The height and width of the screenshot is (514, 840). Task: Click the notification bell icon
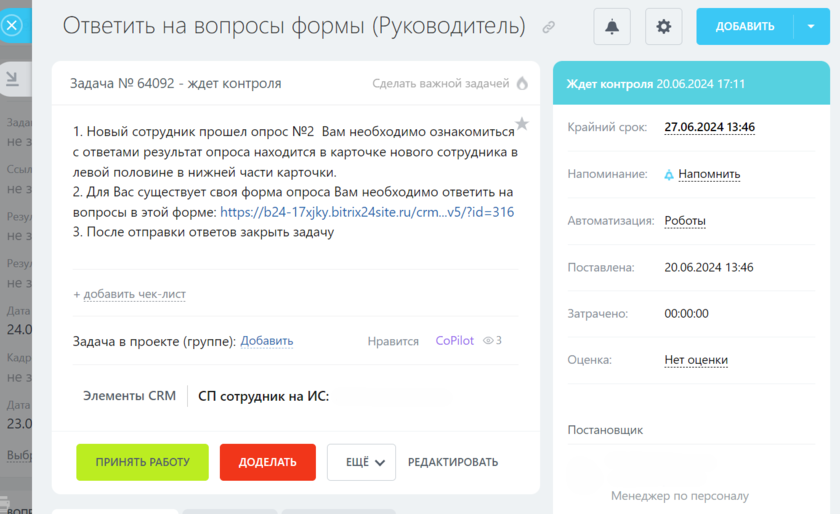click(612, 27)
